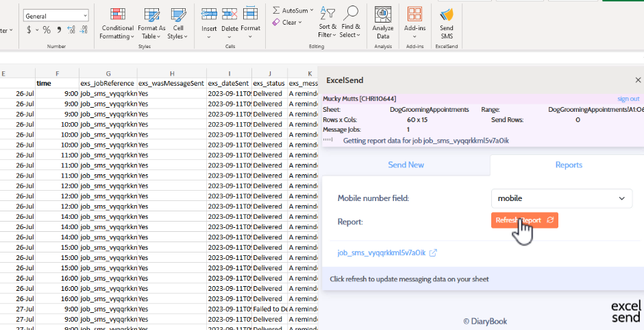
Task: Select the exs_dateSent header cell
Action: 230,83
